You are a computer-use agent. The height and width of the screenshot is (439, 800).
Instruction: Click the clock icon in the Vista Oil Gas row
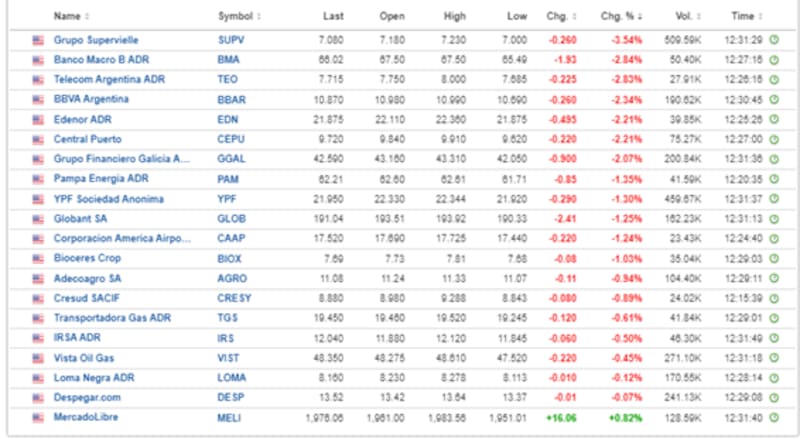pos(772,357)
